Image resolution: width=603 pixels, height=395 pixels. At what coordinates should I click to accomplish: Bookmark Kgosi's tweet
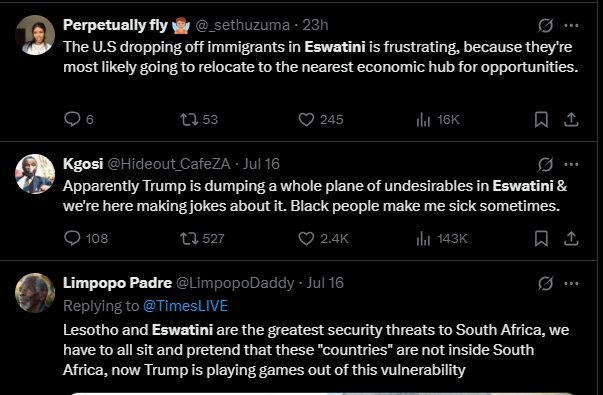pyautogui.click(x=541, y=238)
